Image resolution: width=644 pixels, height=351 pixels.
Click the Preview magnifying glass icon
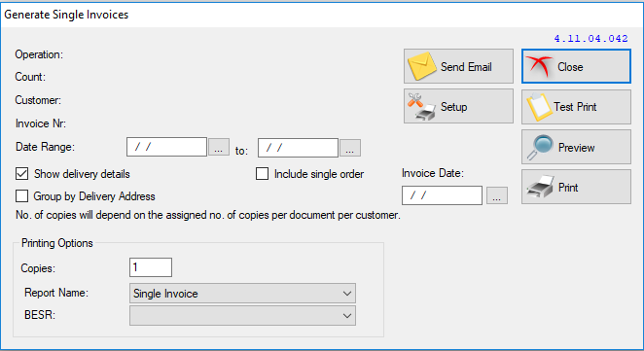tap(540, 147)
